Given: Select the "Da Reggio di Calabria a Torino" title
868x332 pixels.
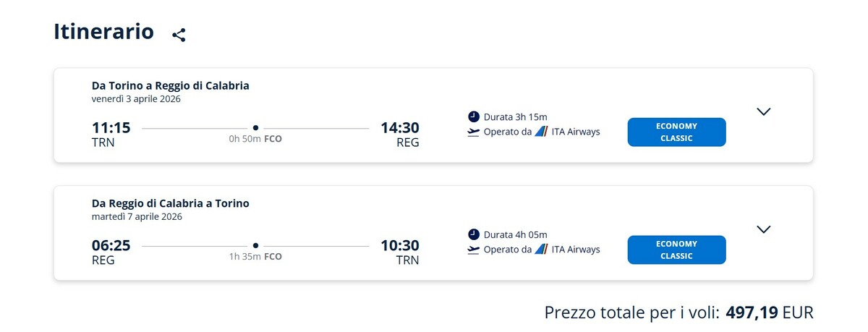Looking at the screenshot, I should tap(170, 203).
